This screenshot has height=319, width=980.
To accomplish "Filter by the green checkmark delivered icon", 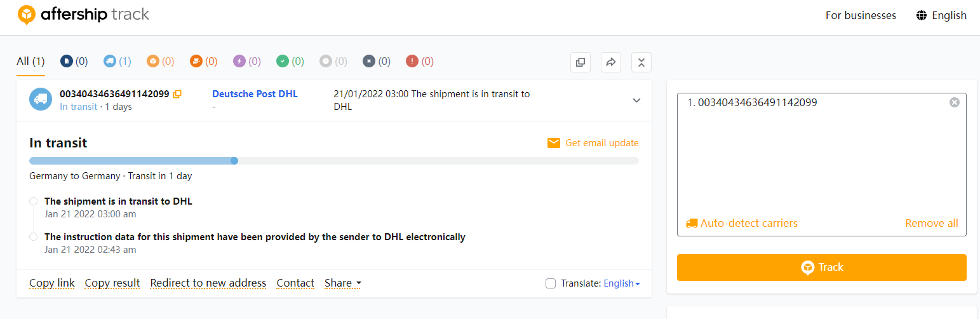I will point(283,61).
